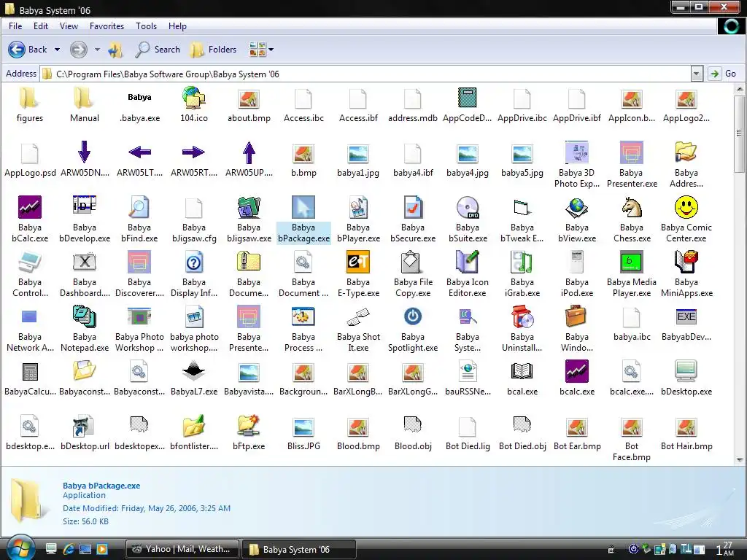This screenshot has width=747, height=560.
Task: Expand the Views dropdown arrow
Action: pos(271,50)
